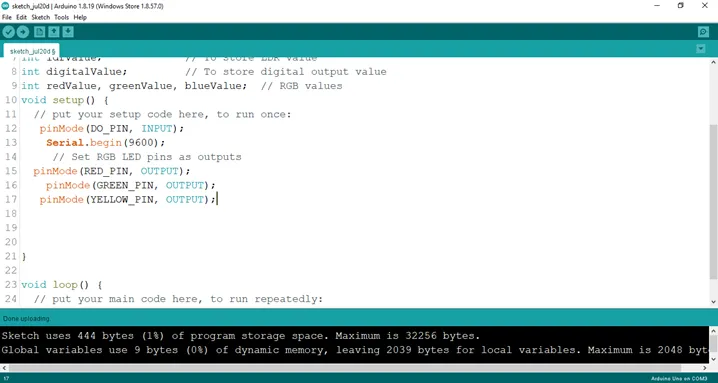
Task: Open the Sketch menu
Action: click(x=41, y=17)
